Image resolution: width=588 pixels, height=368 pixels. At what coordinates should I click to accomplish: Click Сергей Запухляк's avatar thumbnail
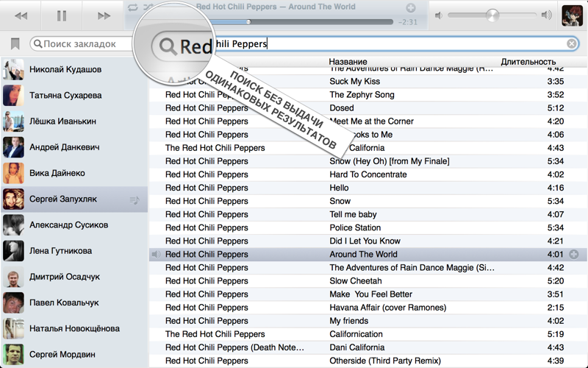tap(13, 199)
